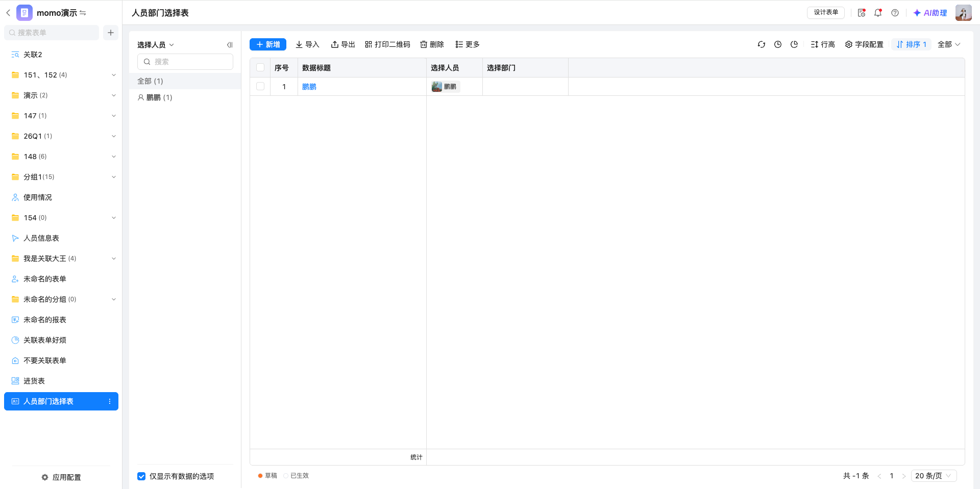Click the 设计表单 button
This screenshot has width=980, height=489.
(826, 13)
